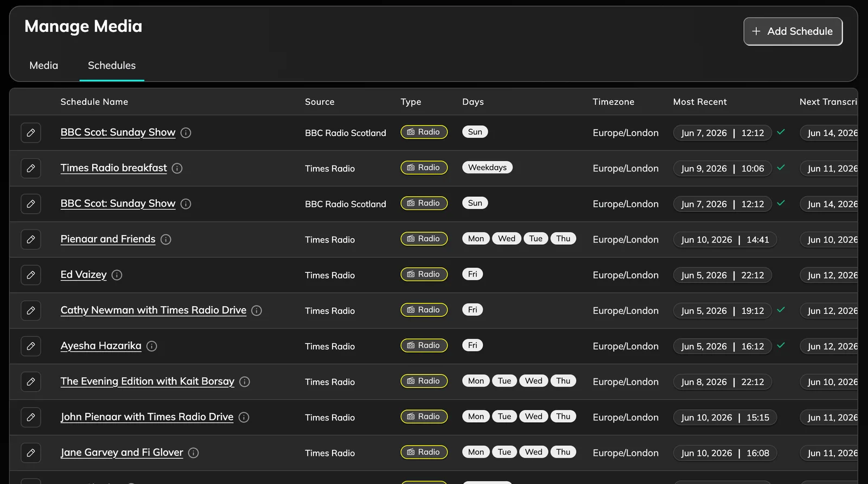Click Tue chip in John Pienaar row

pyautogui.click(x=505, y=417)
